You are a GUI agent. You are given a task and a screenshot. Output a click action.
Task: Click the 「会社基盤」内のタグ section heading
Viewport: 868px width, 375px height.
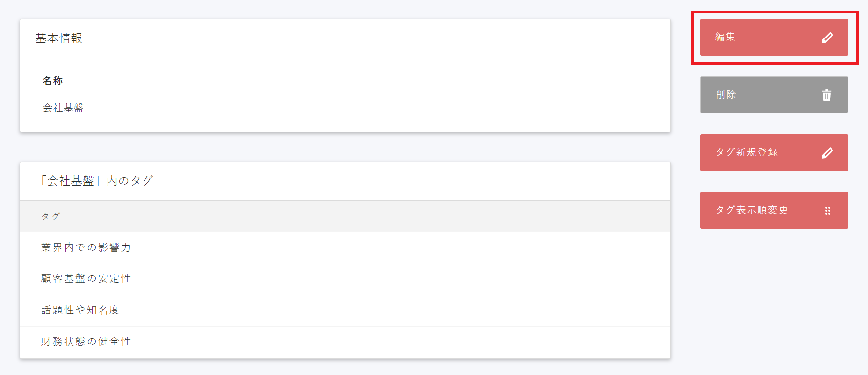pyautogui.click(x=97, y=181)
